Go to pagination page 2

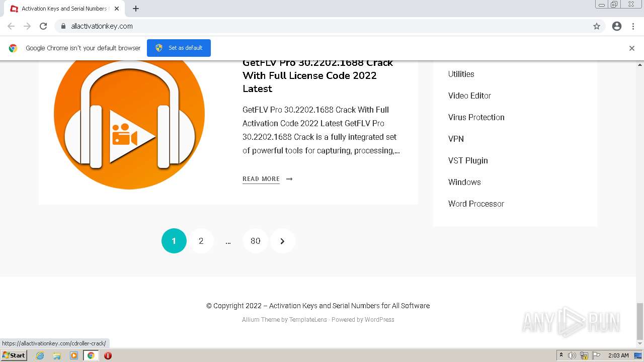[201, 241]
